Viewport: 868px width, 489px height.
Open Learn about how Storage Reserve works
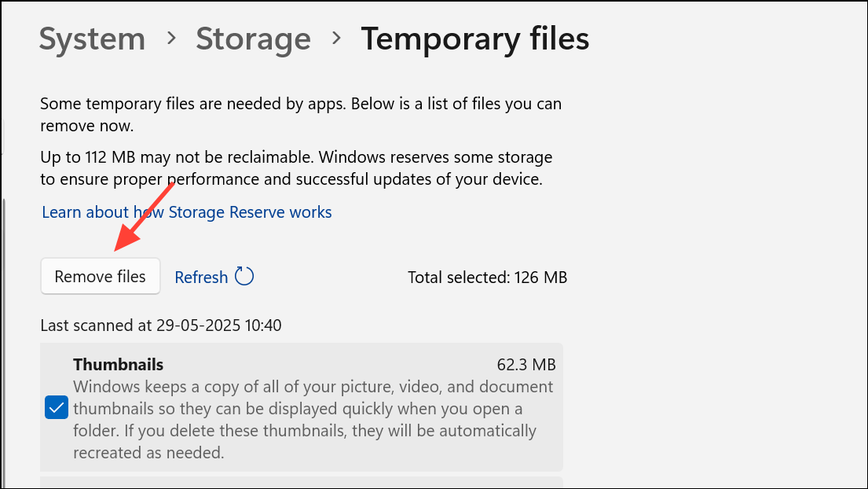tap(187, 212)
